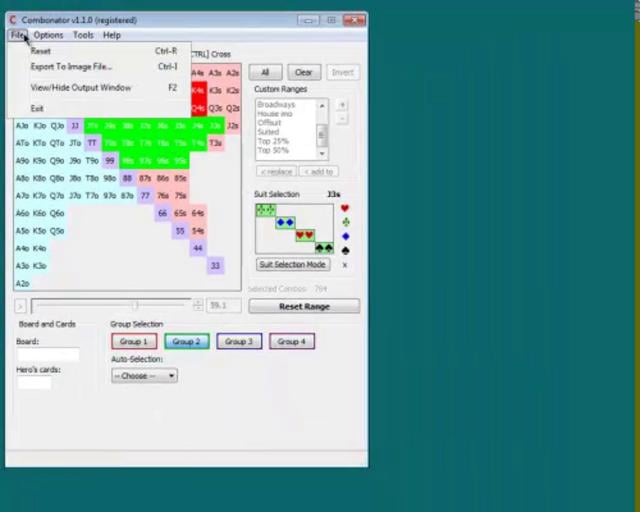Viewport: 640px width, 512px height.
Task: Open the Auto-Selection Choose dropdown
Action: [144, 376]
